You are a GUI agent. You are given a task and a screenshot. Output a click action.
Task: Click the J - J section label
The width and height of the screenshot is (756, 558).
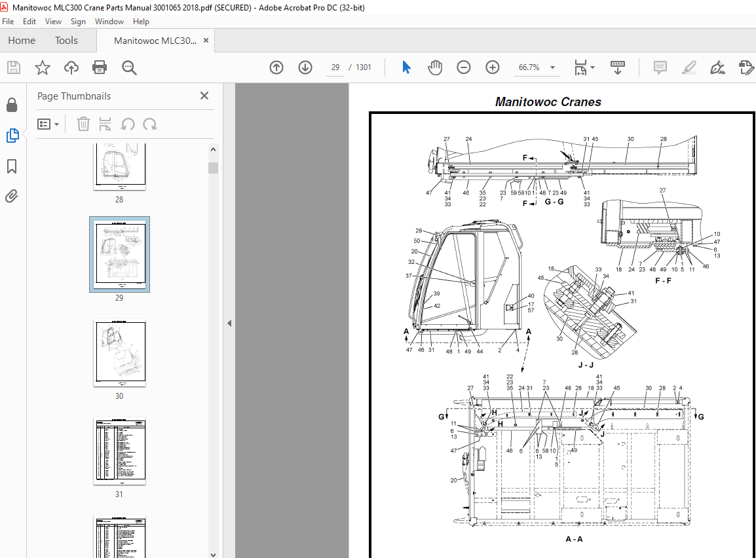click(586, 365)
